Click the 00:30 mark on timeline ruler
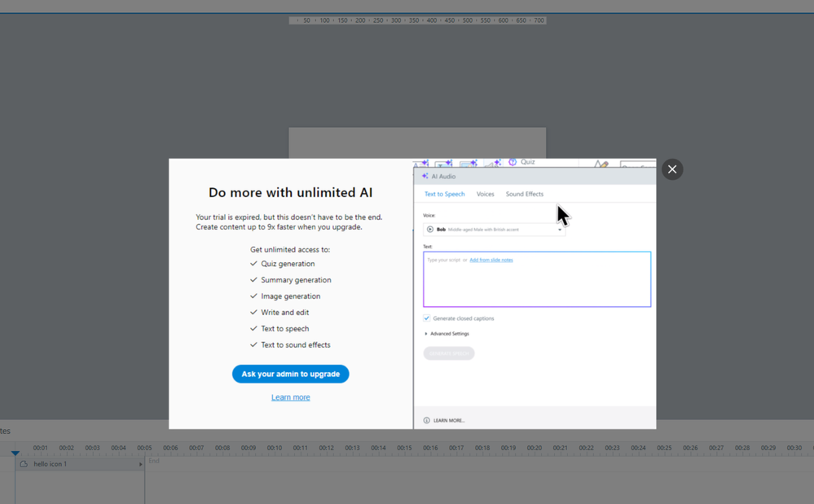This screenshot has height=504, width=814. click(x=794, y=448)
